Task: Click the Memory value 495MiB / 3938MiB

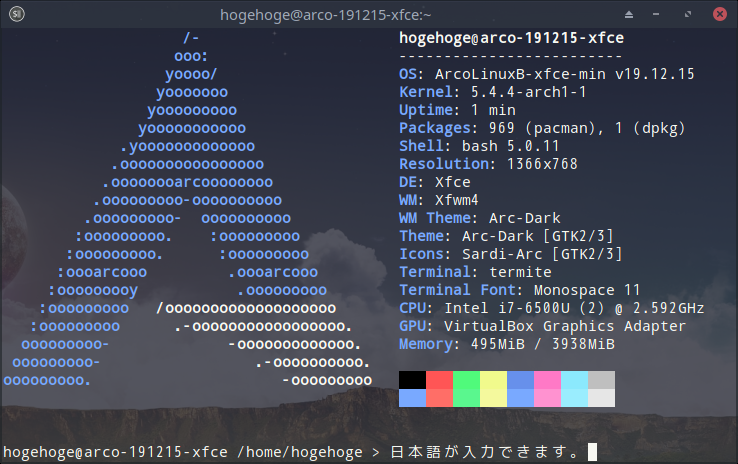Action: pos(543,344)
